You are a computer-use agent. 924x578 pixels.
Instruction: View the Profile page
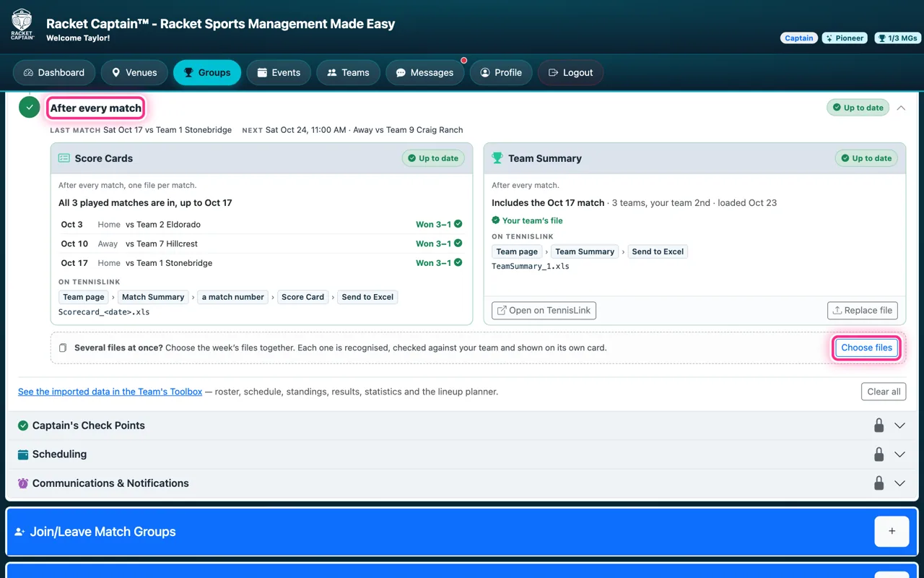pyautogui.click(x=501, y=72)
